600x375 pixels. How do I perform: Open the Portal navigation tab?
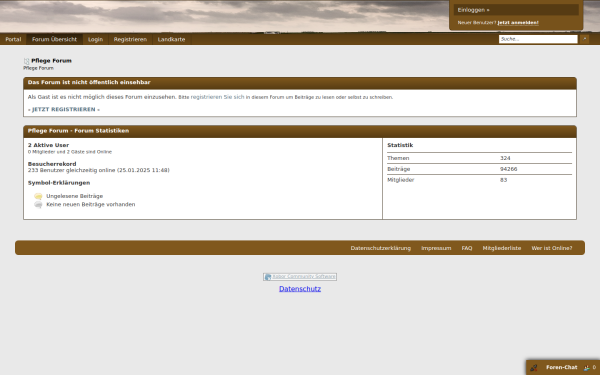coord(13,39)
